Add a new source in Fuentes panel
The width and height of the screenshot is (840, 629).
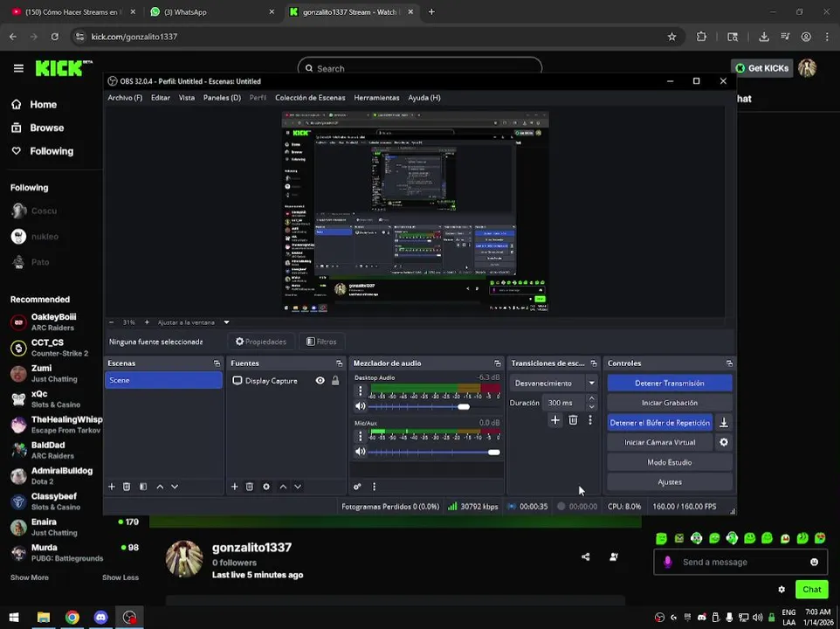pos(234,487)
